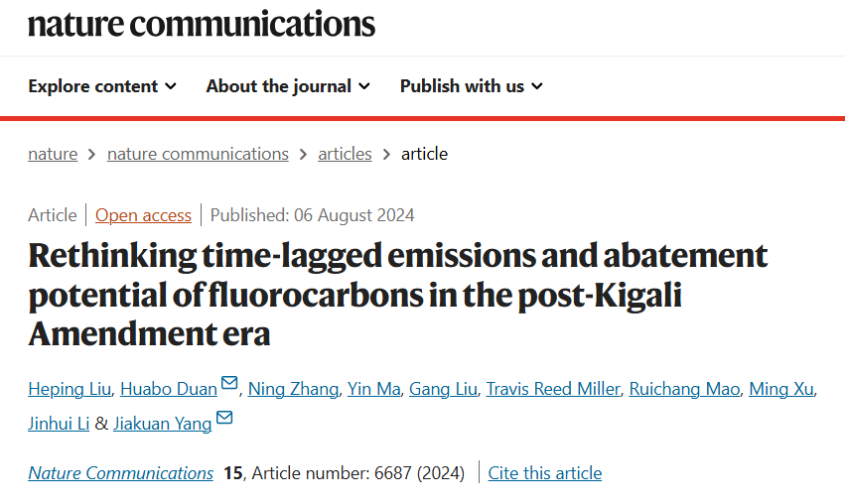Click author Ming Xu link
The height and width of the screenshot is (504, 845).
pyautogui.click(x=781, y=389)
